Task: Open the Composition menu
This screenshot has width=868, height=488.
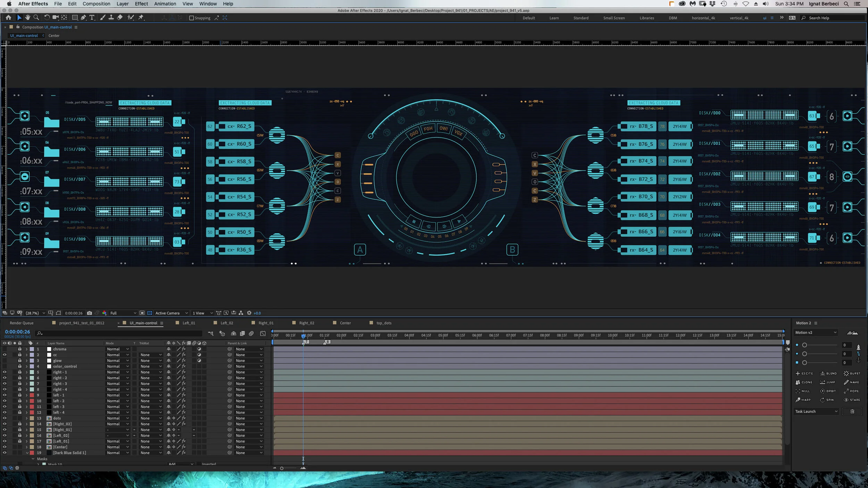Action: click(96, 4)
